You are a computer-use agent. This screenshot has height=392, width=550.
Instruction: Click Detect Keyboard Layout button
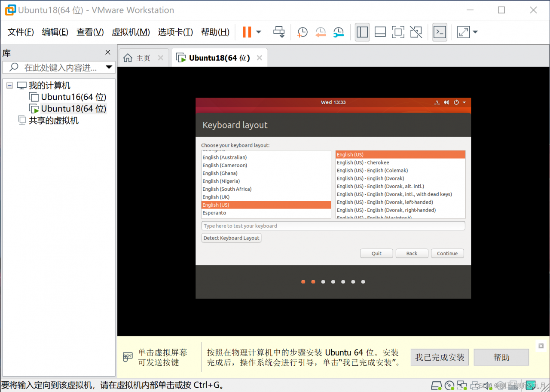click(231, 238)
